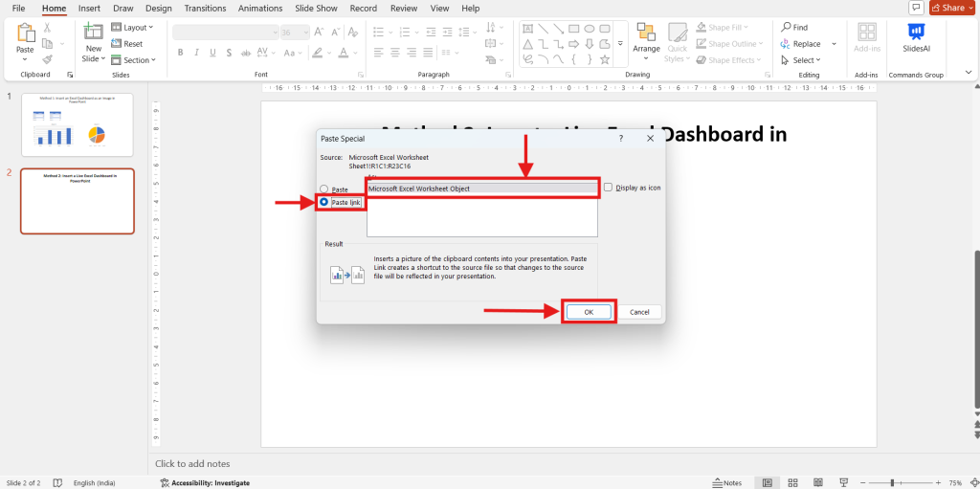Clear all formatting icon
The height and width of the screenshot is (489, 980).
pos(354,32)
